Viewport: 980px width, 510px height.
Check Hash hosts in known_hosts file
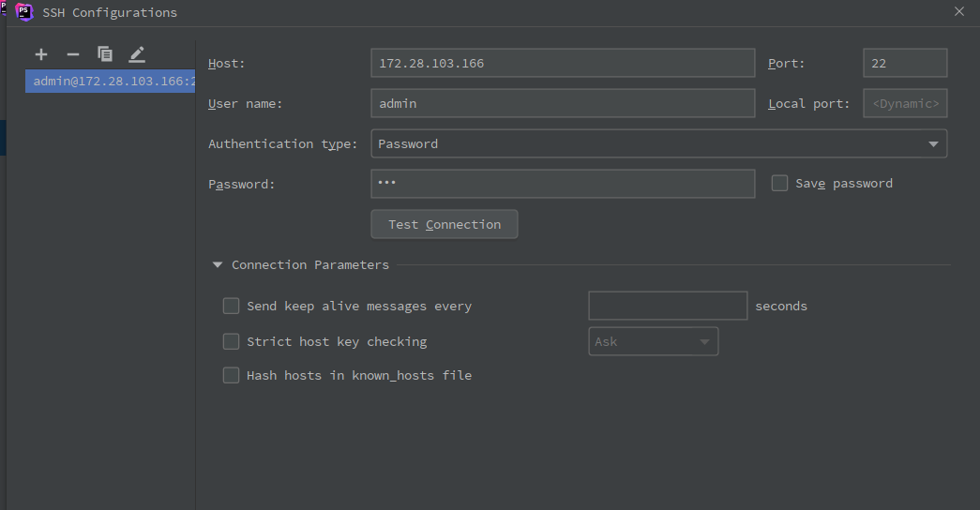point(231,375)
